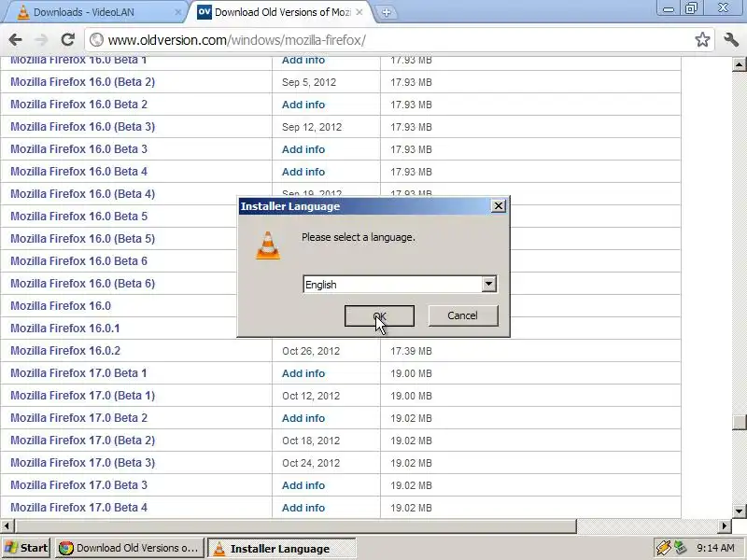Click the English language combo box
The width and height of the screenshot is (747, 560).
click(x=401, y=285)
